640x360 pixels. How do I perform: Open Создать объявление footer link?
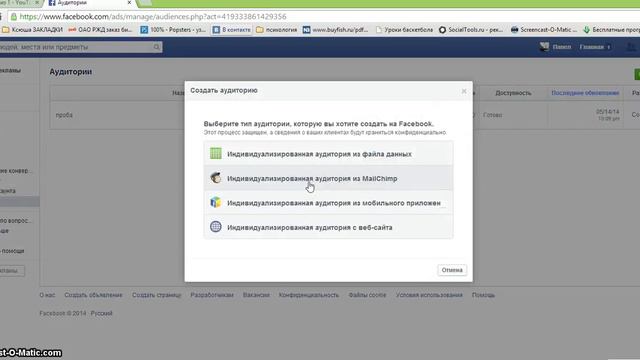[93, 295]
